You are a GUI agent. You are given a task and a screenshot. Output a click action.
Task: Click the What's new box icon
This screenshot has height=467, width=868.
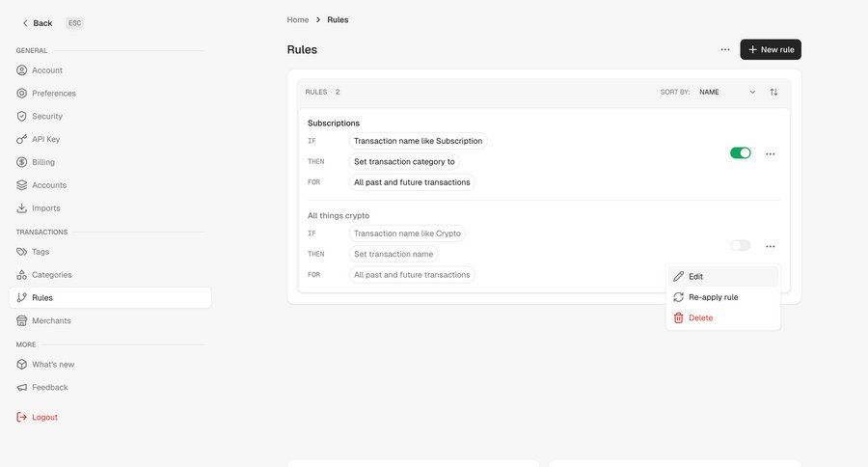[x=21, y=365]
